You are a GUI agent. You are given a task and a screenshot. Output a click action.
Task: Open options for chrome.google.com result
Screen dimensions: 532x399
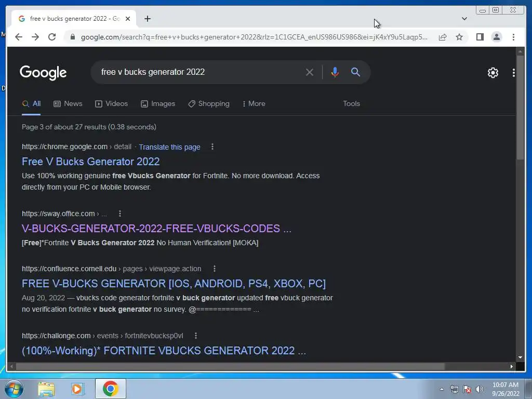pyautogui.click(x=212, y=147)
